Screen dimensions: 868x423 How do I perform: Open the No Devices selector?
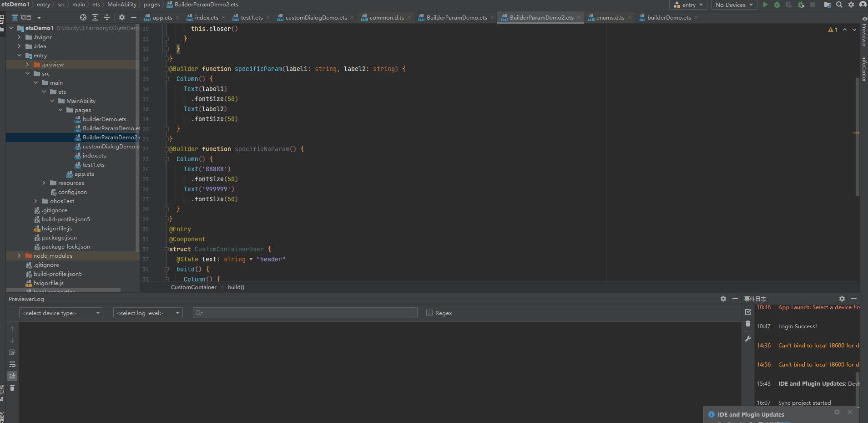point(733,5)
